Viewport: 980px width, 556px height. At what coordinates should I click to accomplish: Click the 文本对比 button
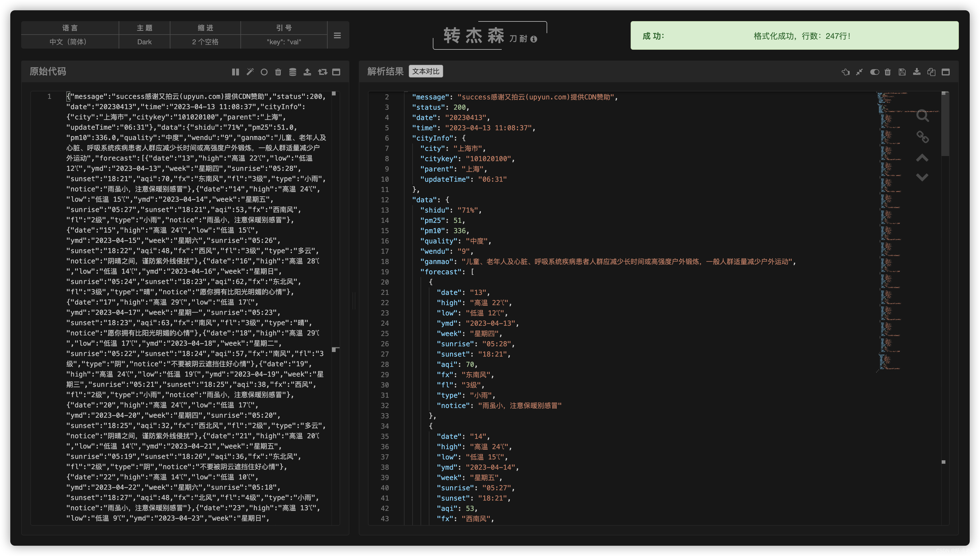click(x=426, y=71)
